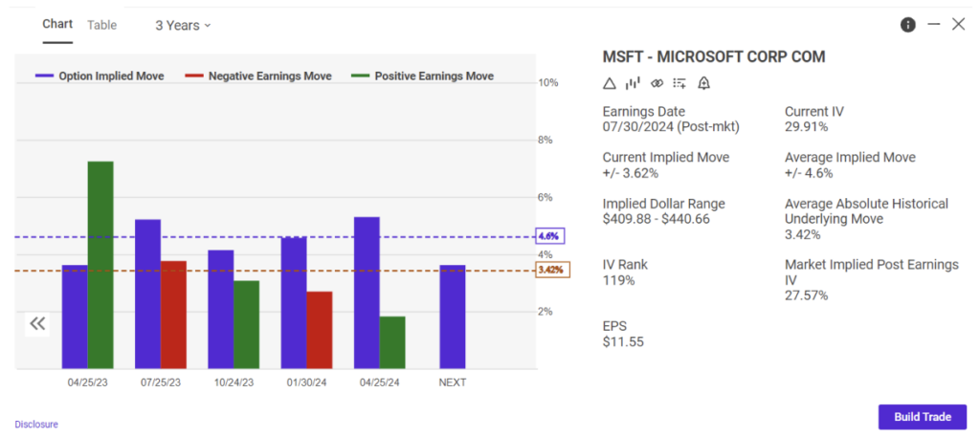Switch to the Table tab

[x=101, y=25]
